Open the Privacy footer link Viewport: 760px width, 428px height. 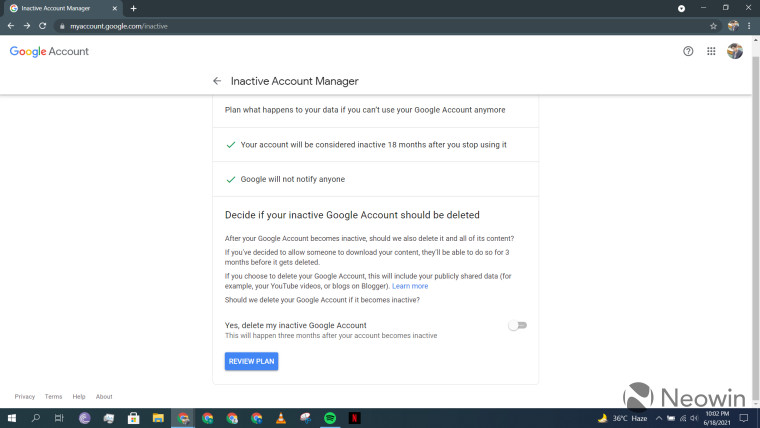[x=25, y=396]
